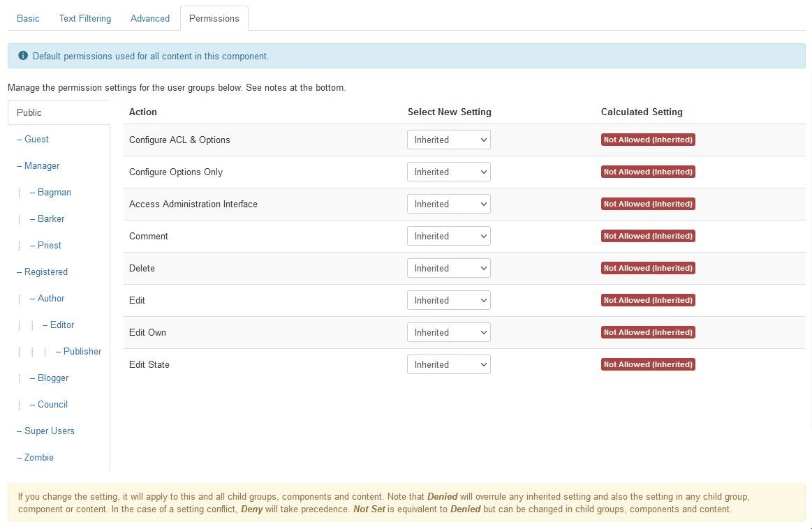This screenshot has width=812, height=529.
Task: Select the Public user group
Action: pyautogui.click(x=29, y=112)
